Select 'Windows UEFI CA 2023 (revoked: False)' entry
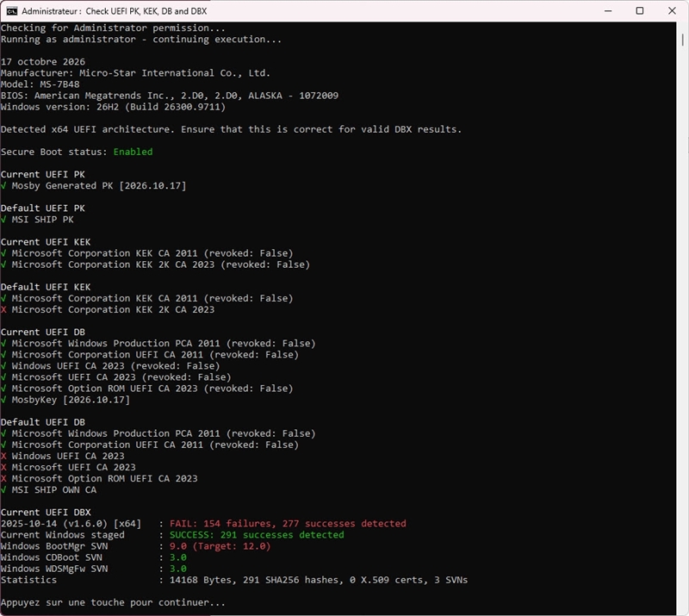The height and width of the screenshot is (616, 689). [x=115, y=366]
